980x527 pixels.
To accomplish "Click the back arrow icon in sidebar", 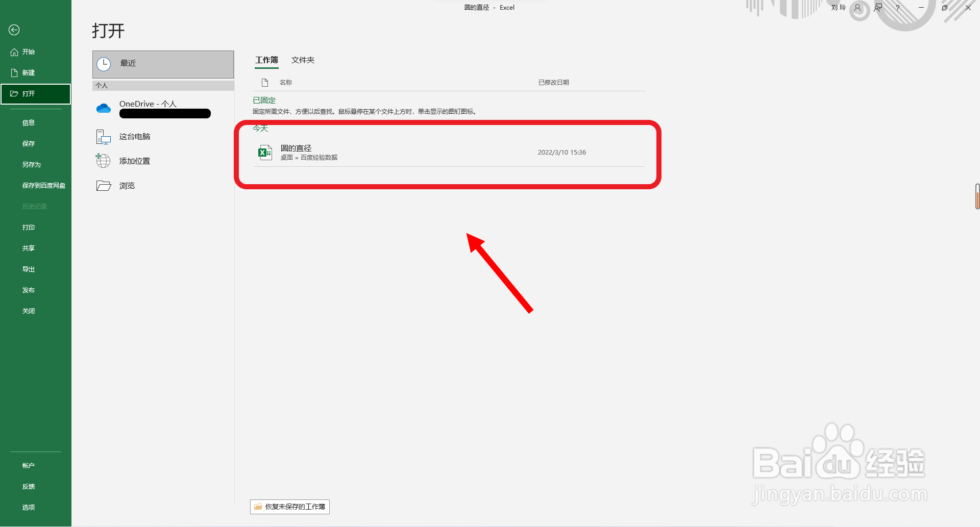I will coord(14,30).
